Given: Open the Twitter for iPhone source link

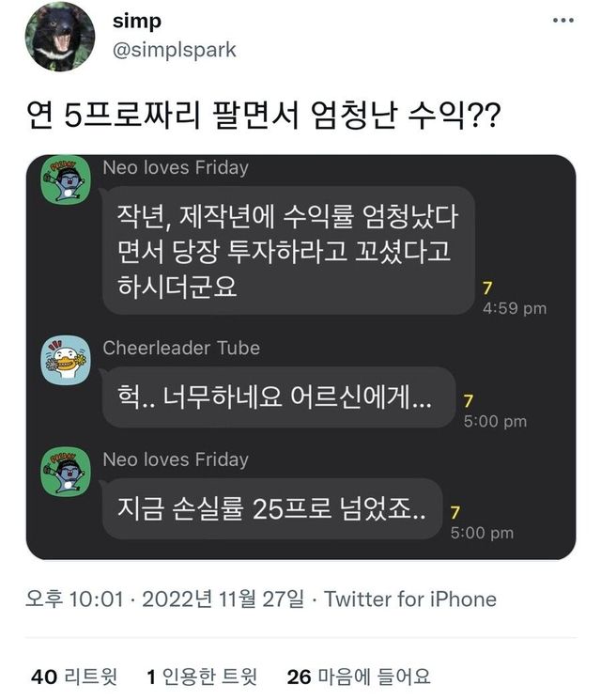Looking at the screenshot, I should tap(410, 599).
